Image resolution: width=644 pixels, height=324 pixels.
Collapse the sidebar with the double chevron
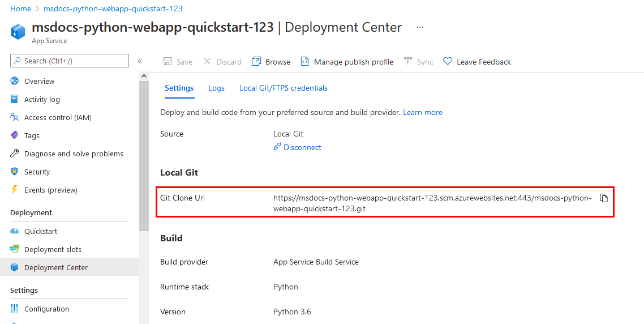[140, 61]
